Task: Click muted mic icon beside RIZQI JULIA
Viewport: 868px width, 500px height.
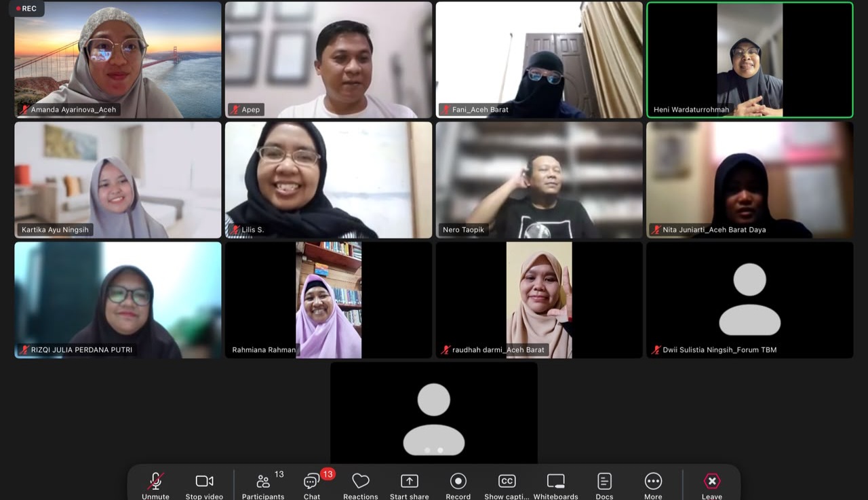Action: pyautogui.click(x=25, y=349)
